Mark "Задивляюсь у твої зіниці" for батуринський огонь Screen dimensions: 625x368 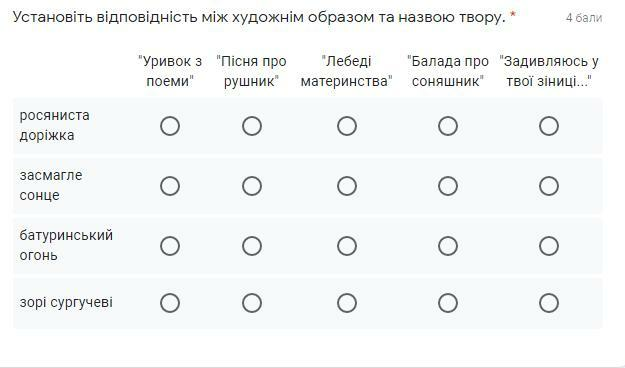(x=549, y=246)
